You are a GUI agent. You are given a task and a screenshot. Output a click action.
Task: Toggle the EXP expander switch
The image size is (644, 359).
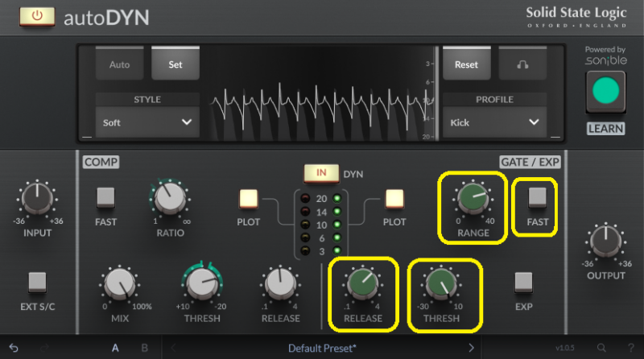point(523,283)
